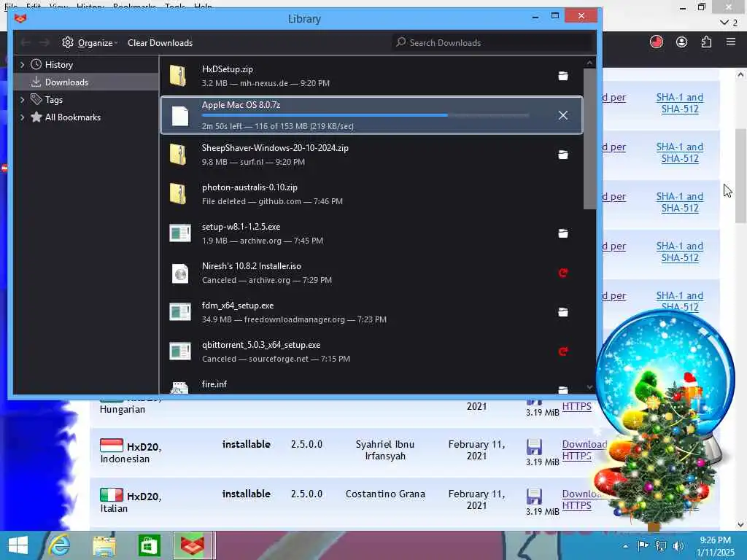The image size is (747, 560).
Task: Expand the All Bookmarks tree node
Action: coord(22,117)
